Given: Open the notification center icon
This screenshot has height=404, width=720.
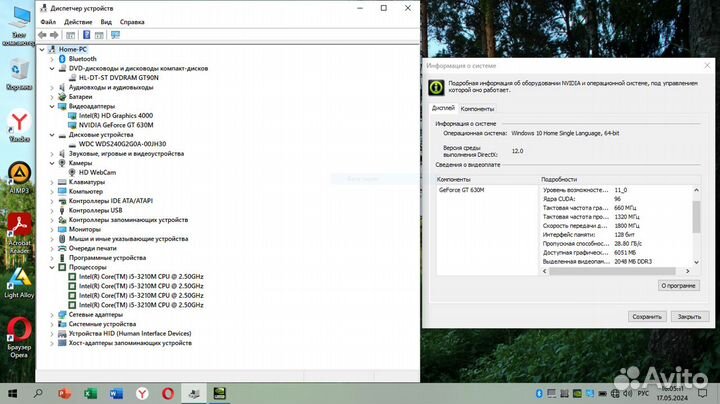Looking at the screenshot, I should [703, 393].
